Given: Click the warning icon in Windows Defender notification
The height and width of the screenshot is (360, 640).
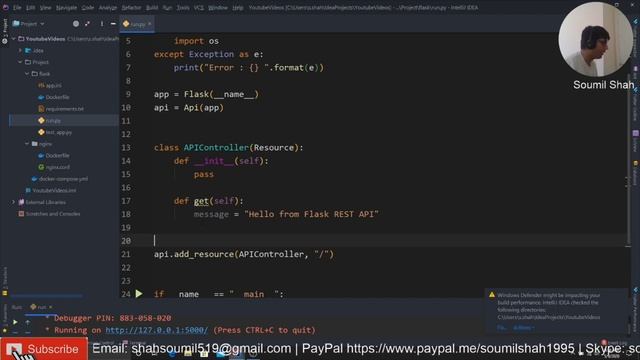Looking at the screenshot, I should click(492, 295).
